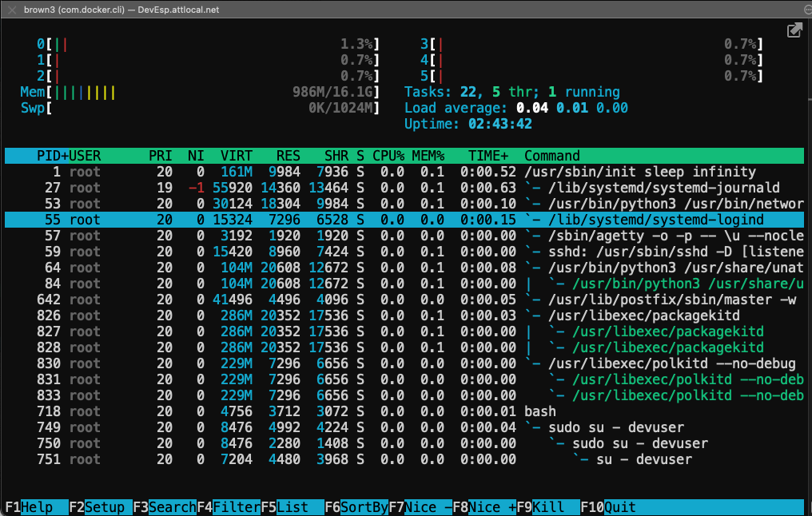Click F10 Quit to exit htop
This screenshot has height=516, width=812.
coord(608,507)
